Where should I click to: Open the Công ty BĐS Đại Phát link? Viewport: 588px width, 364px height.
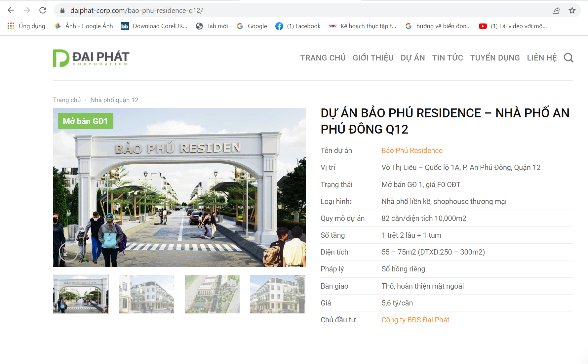[415, 320]
